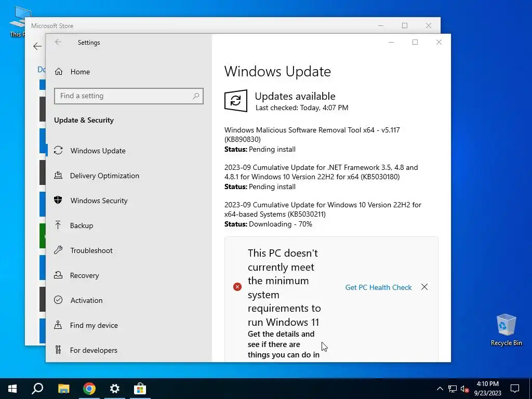Click the For developers icon
This screenshot has height=399, width=532.
point(58,350)
